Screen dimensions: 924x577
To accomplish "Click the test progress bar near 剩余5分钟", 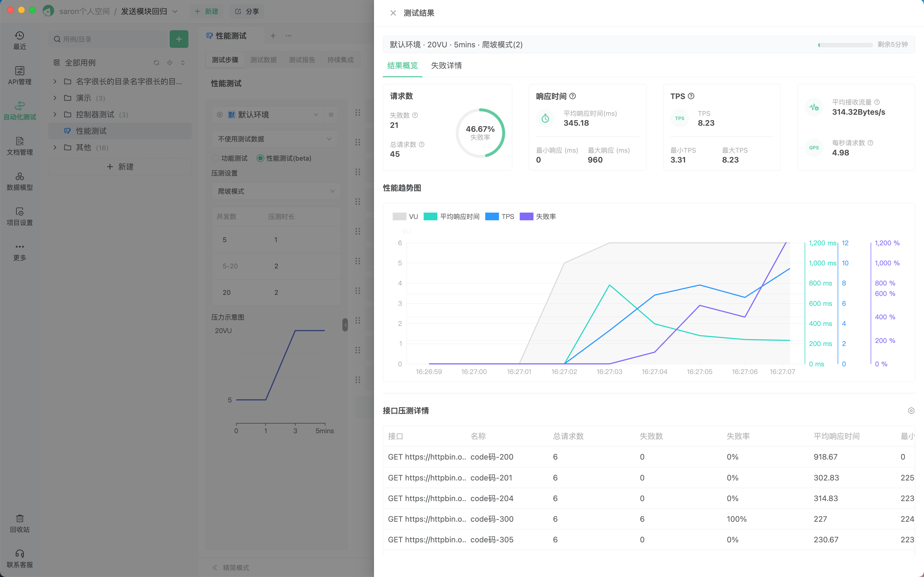I will pos(845,45).
